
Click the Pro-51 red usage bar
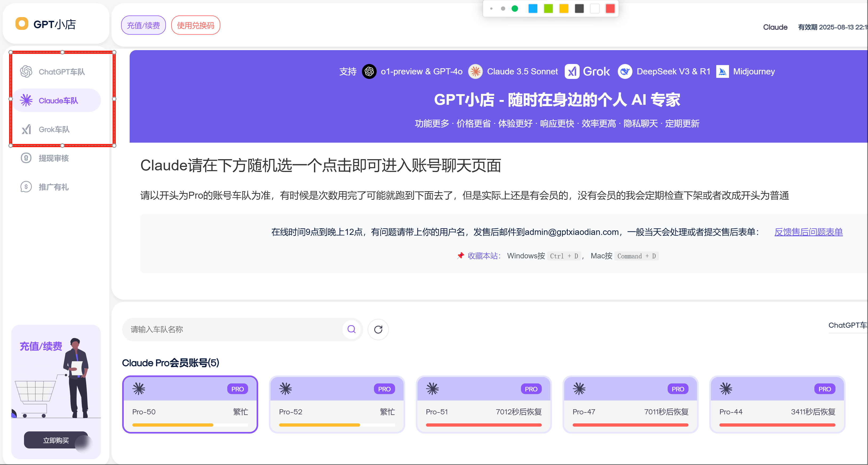484,425
